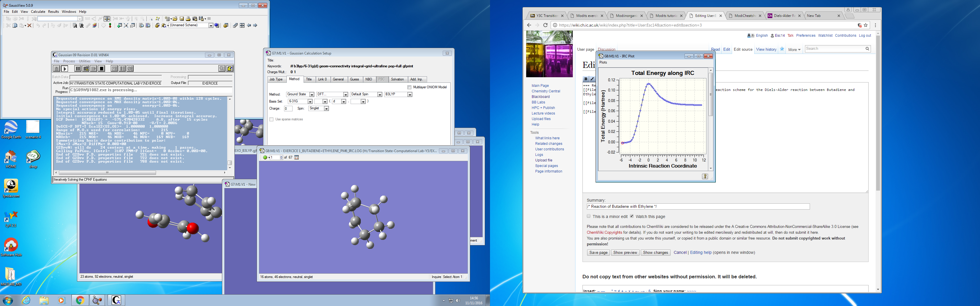Click the red X delete icon in GaussView toolbar
This screenshot has width=980, height=306.
pyautogui.click(x=29, y=25)
